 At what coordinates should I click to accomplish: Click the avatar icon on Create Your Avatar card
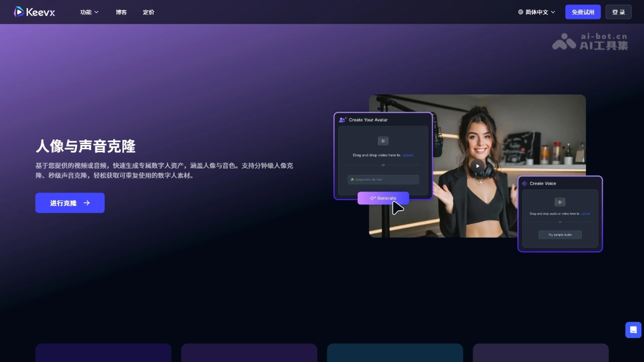[x=342, y=120]
